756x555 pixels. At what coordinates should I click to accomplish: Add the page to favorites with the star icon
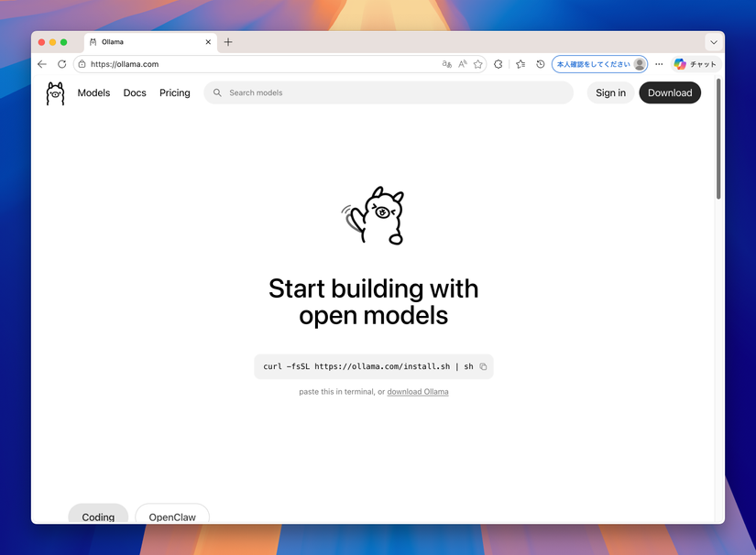tap(477, 64)
